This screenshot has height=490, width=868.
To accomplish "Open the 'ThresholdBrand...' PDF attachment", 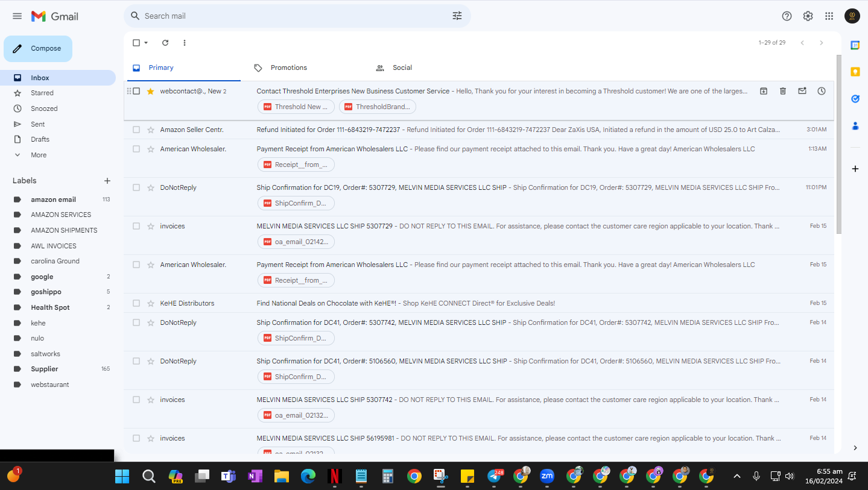I will pyautogui.click(x=378, y=107).
